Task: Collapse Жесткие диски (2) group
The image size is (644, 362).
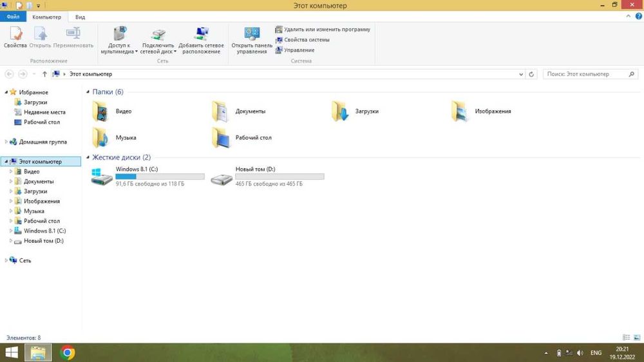Action: coord(88,157)
